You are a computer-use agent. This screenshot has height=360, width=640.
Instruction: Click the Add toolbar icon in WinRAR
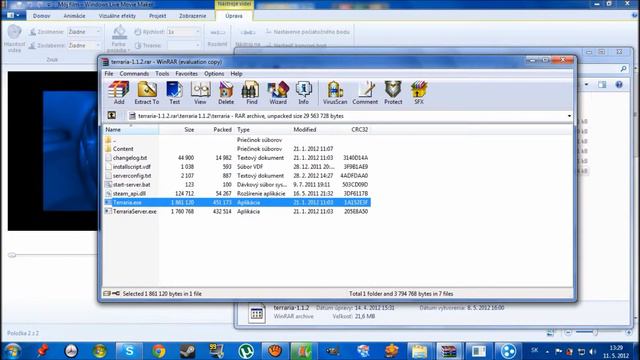click(119, 93)
